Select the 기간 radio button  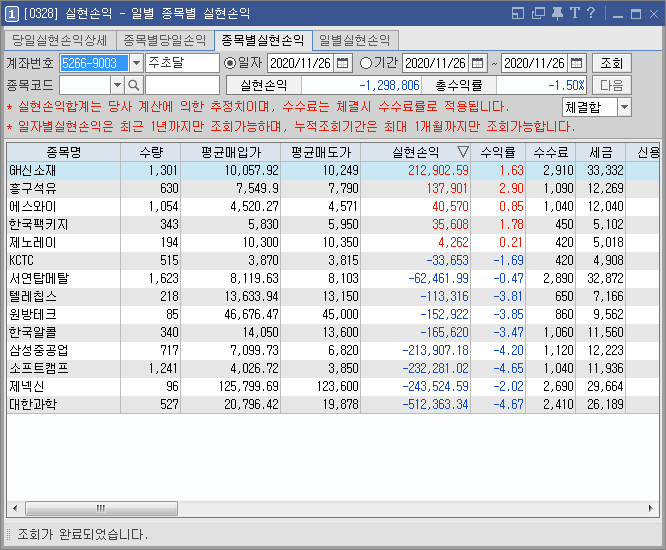365,63
